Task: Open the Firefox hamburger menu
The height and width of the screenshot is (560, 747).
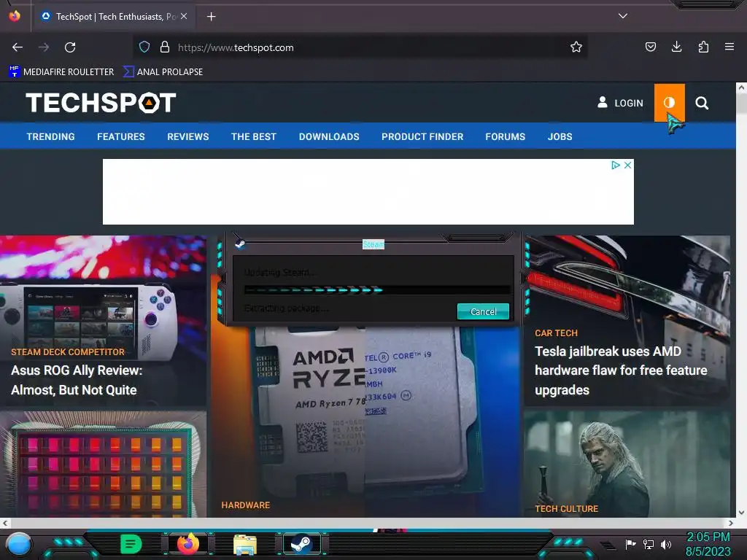Action: (729, 47)
